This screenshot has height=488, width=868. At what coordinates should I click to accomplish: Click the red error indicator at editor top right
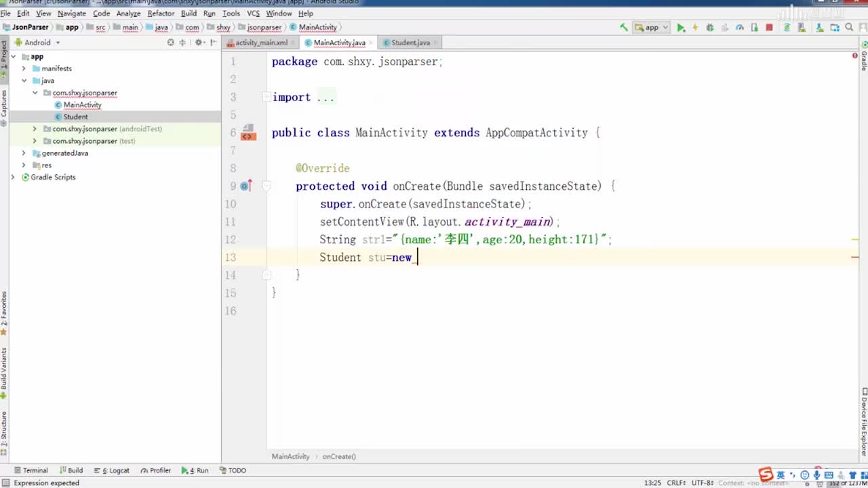click(854, 56)
